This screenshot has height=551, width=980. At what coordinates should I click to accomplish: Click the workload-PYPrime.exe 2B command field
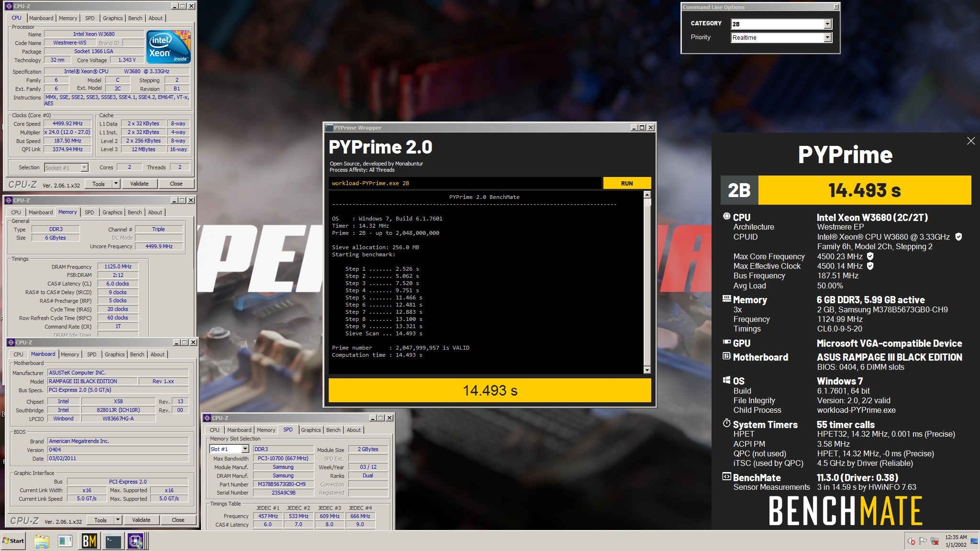(465, 183)
